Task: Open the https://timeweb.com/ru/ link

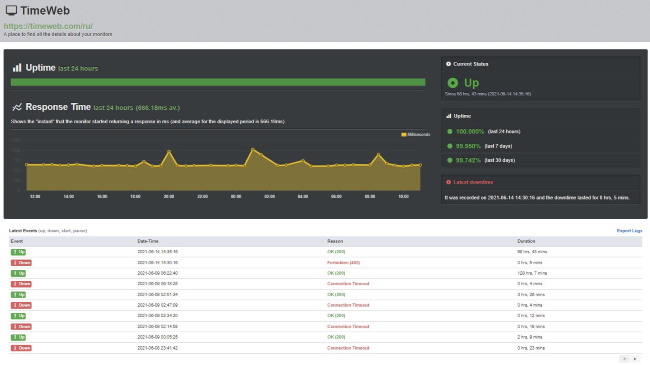Action: pyautogui.click(x=48, y=26)
